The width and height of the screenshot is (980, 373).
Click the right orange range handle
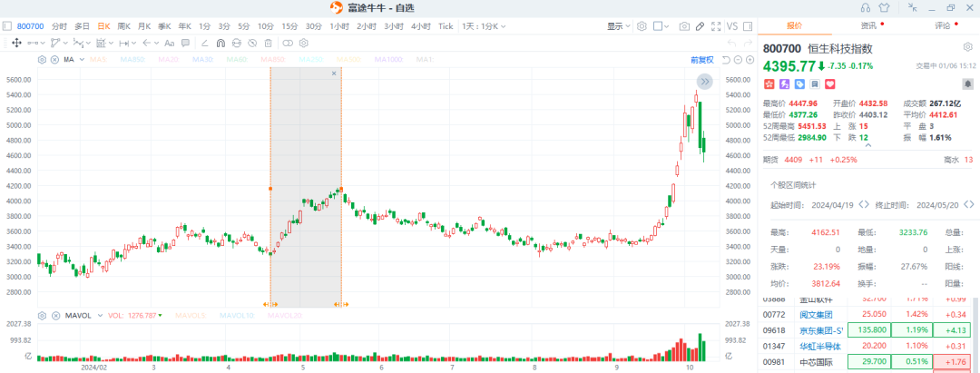341,304
